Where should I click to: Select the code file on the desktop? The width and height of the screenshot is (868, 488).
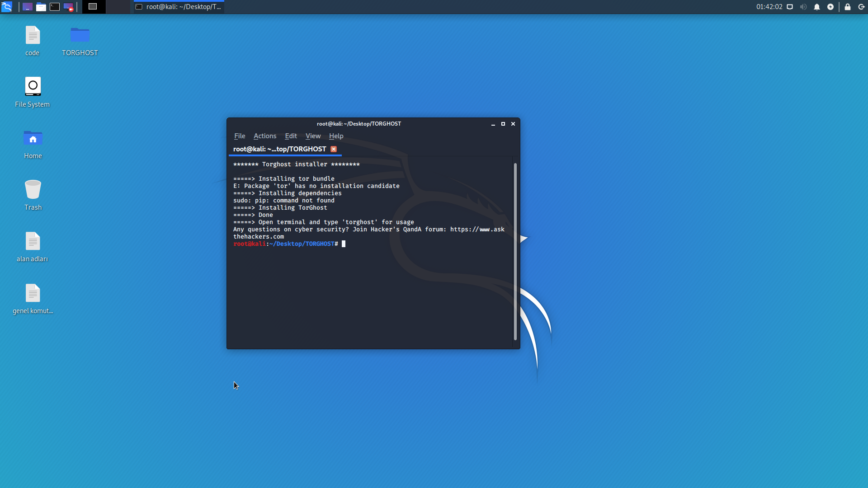tap(33, 41)
